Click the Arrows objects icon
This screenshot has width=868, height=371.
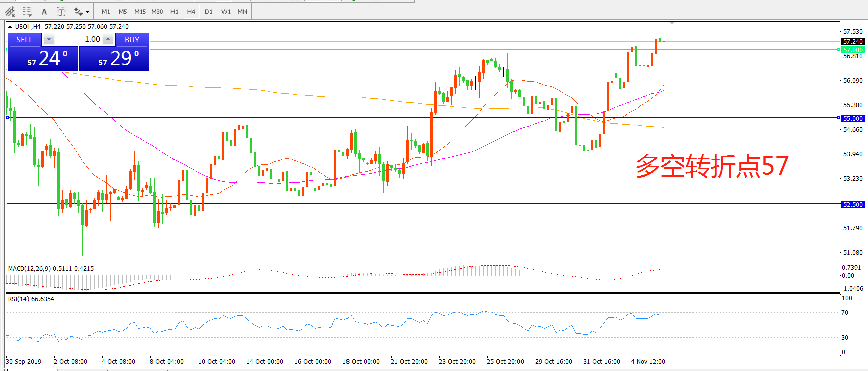(x=78, y=11)
